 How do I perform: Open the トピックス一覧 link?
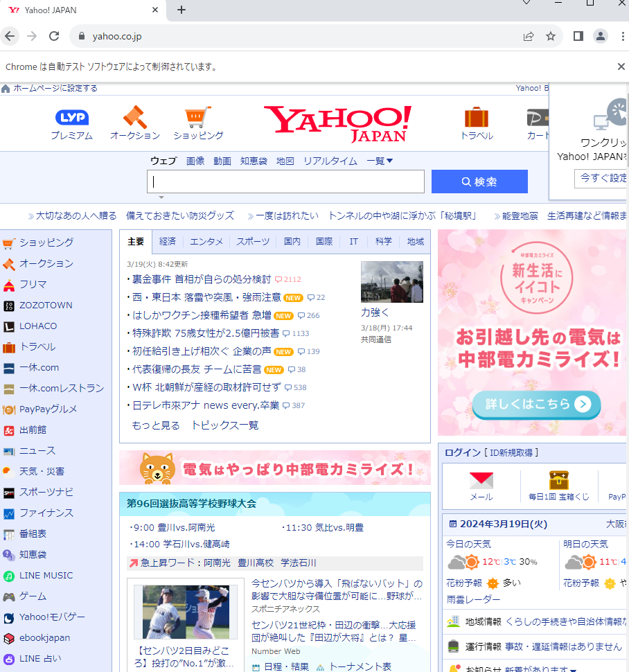pos(224,425)
